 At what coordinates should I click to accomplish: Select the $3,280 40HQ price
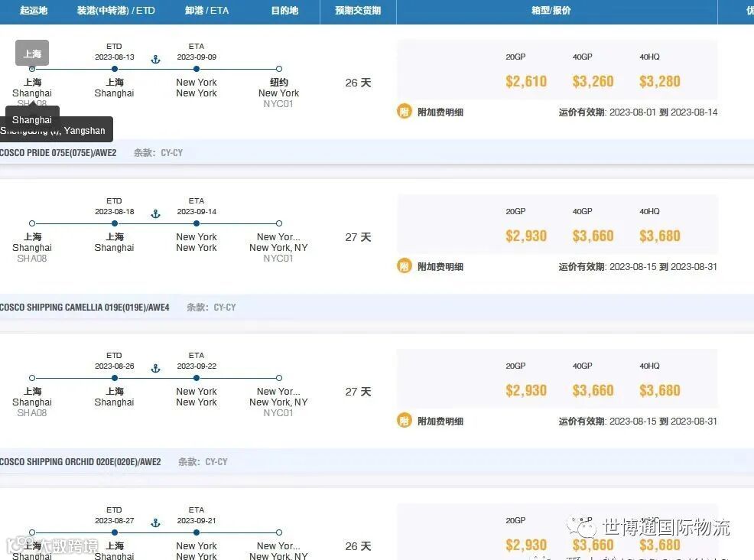point(660,81)
